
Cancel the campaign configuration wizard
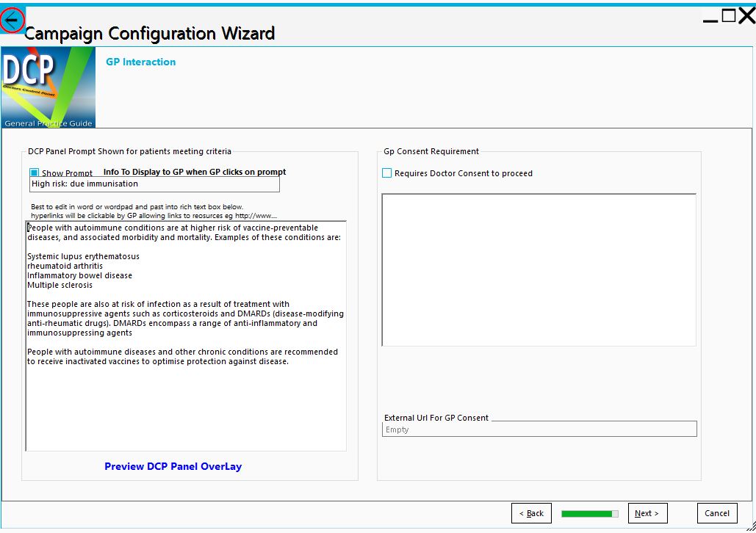tap(716, 513)
